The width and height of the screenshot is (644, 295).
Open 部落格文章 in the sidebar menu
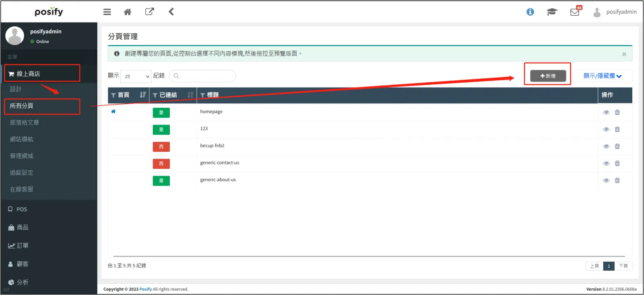pos(25,123)
